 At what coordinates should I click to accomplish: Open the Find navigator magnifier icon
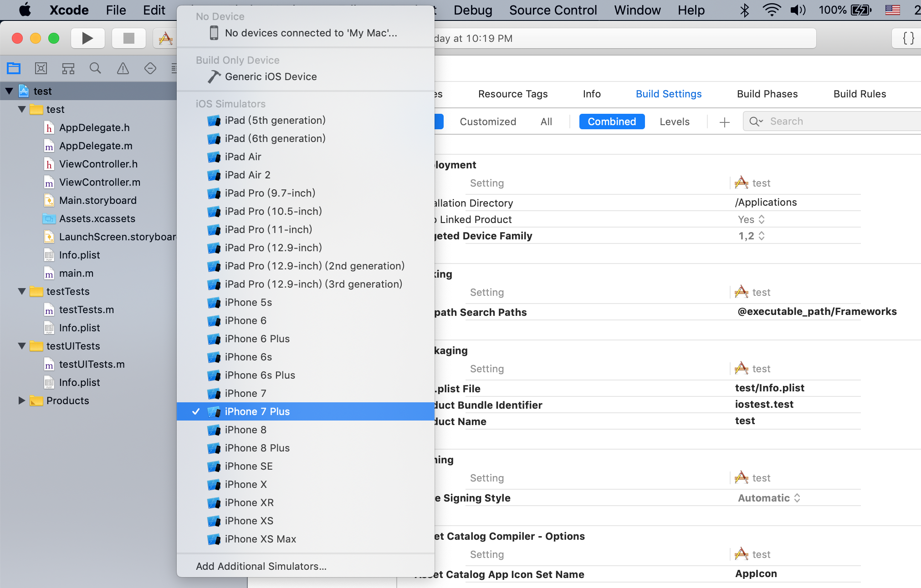pyautogui.click(x=95, y=68)
